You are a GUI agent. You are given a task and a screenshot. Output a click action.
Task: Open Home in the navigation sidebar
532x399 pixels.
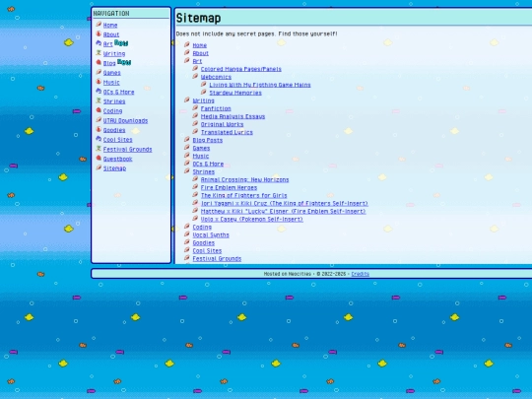(110, 25)
